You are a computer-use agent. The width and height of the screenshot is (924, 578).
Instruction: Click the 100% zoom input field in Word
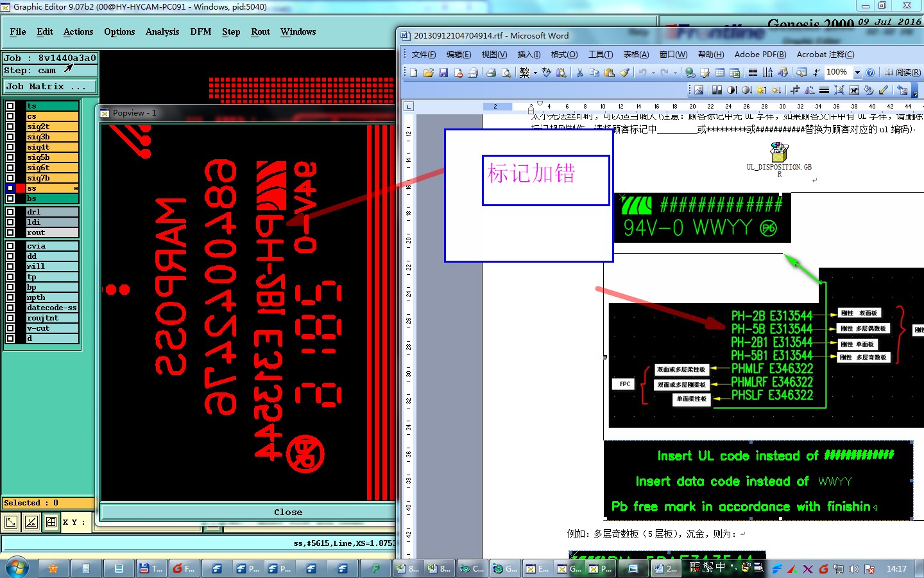point(839,73)
